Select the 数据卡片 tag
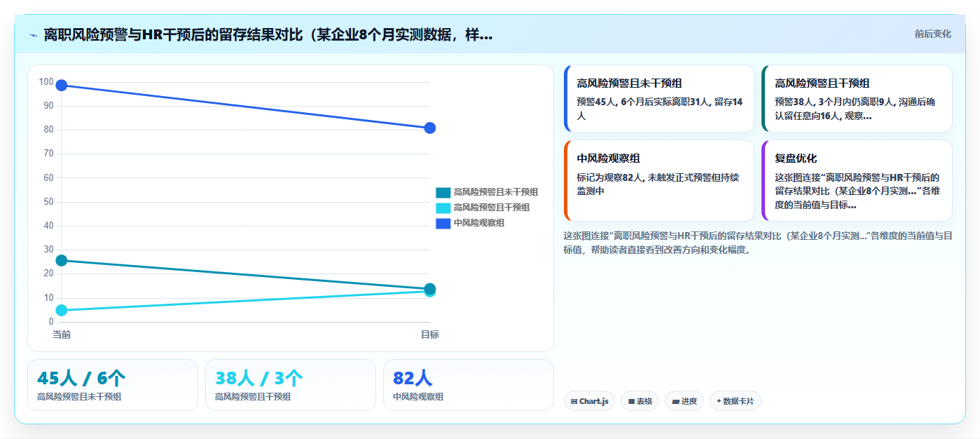This screenshot has height=439, width=980. coord(735,401)
